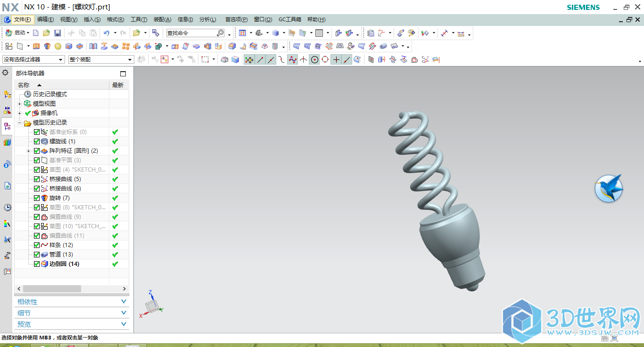The height and width of the screenshot is (347, 644).
Task: Uncheck the 螺旋线 (1) feature checkbox
Action: (37, 141)
